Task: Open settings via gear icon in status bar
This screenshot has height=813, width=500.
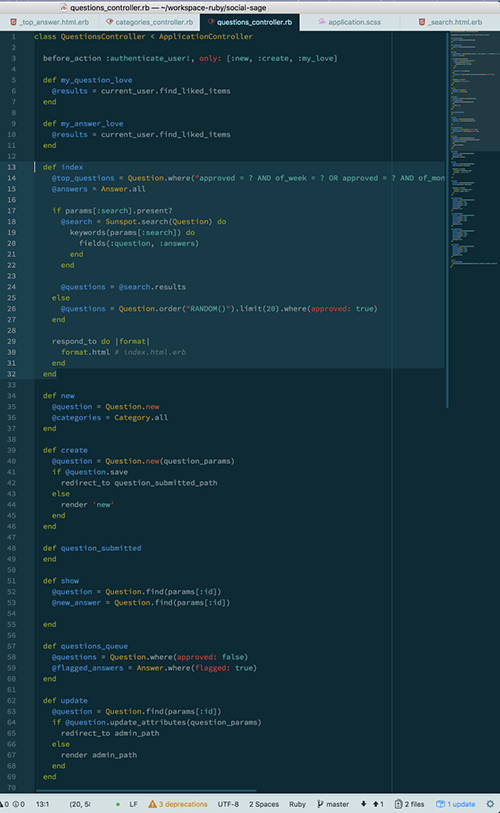Action: point(490,804)
